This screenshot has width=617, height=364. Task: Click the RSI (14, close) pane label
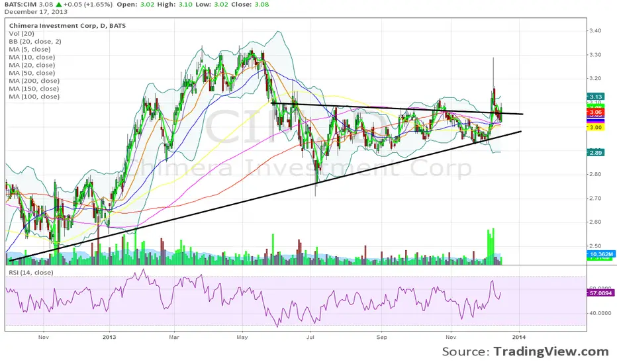30,272
